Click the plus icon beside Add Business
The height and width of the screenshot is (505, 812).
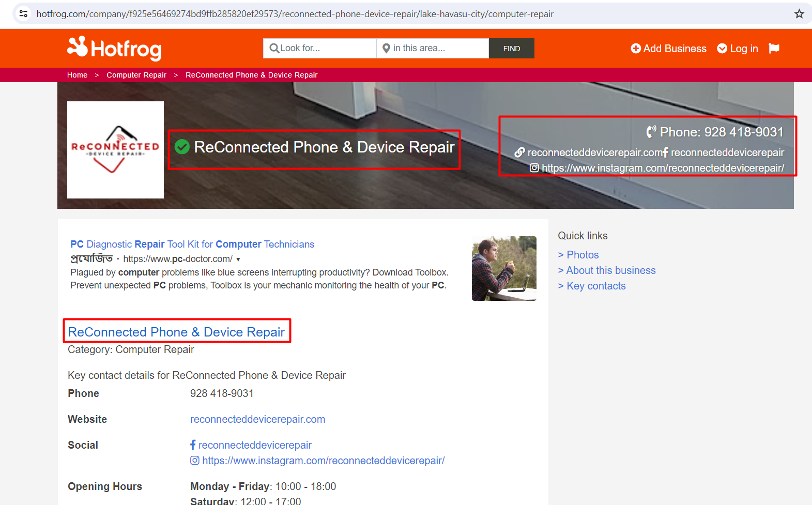(x=636, y=49)
